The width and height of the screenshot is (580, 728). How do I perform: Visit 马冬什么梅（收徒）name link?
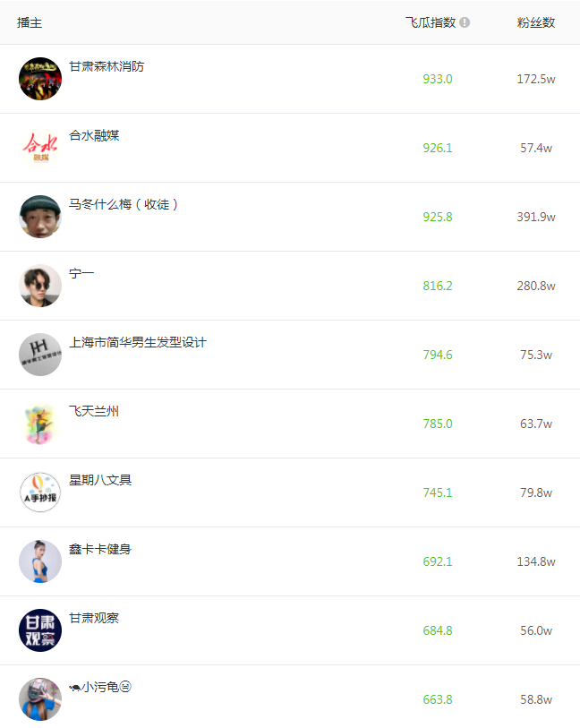coord(125,205)
